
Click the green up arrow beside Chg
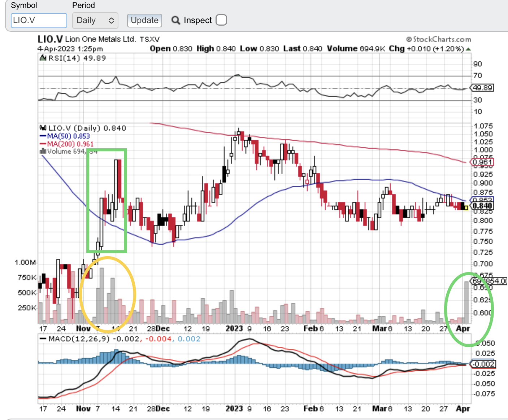pos(468,49)
